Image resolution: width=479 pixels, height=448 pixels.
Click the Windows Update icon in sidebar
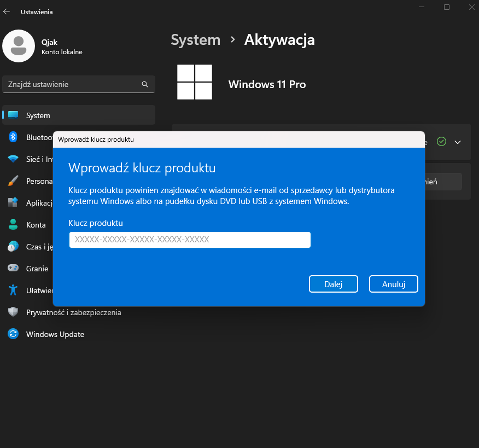[13, 334]
